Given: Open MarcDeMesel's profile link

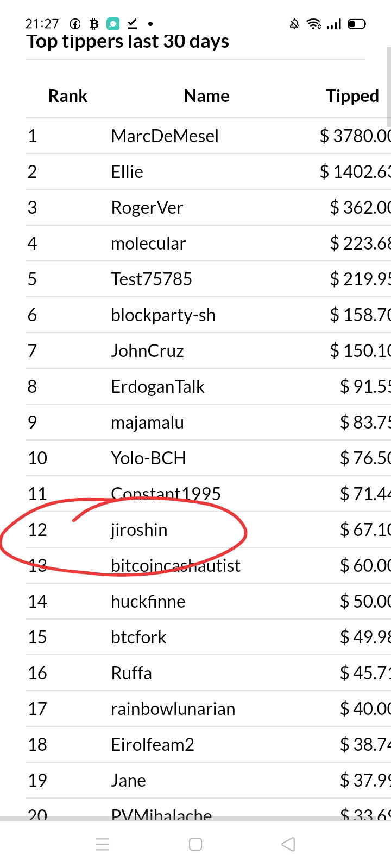Looking at the screenshot, I should click(x=165, y=136).
